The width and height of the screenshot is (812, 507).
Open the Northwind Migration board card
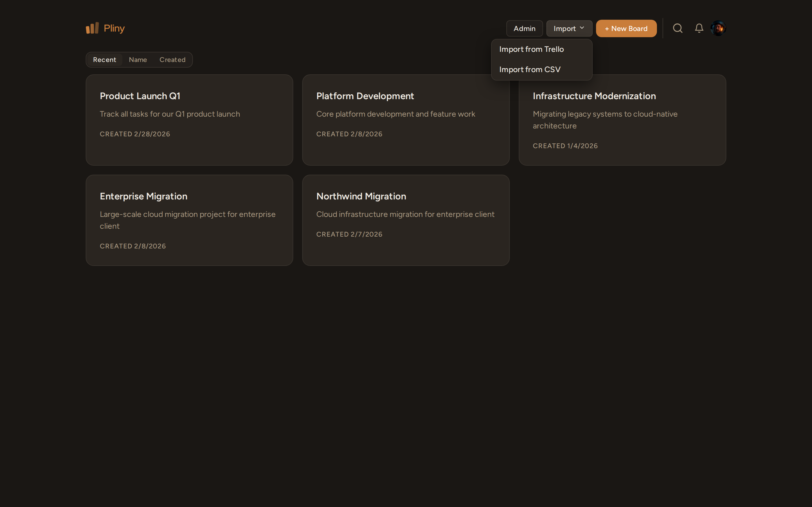[361, 196]
